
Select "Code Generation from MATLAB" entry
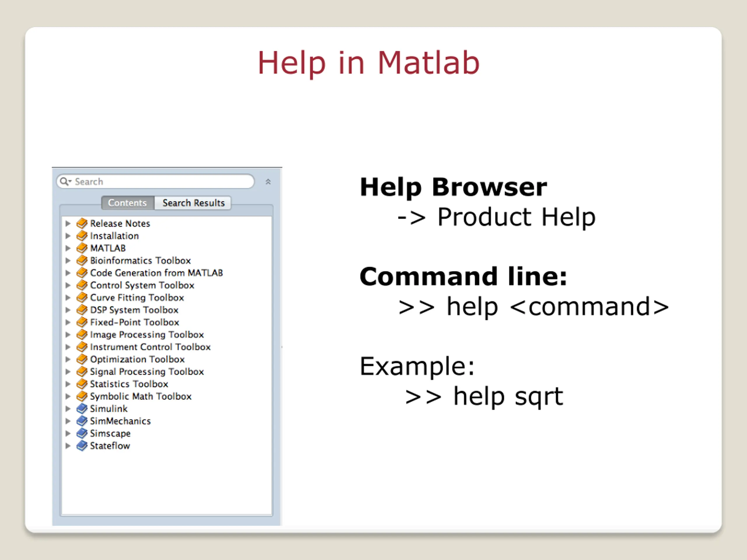(x=156, y=273)
